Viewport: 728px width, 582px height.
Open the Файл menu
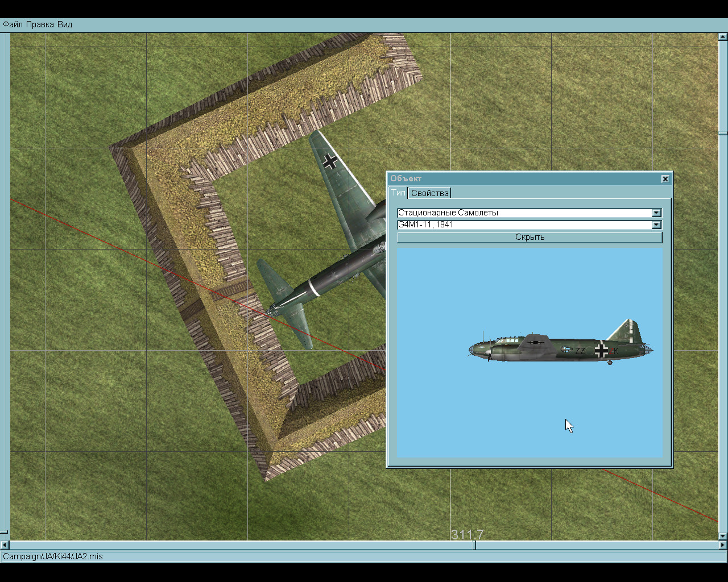(x=13, y=24)
